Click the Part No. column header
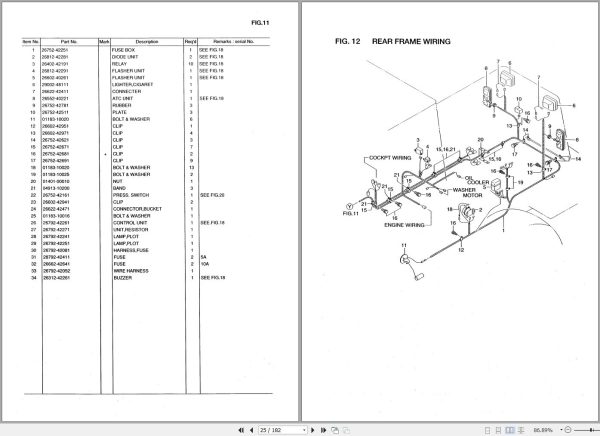This screenshot has width=600, height=436. click(x=69, y=42)
